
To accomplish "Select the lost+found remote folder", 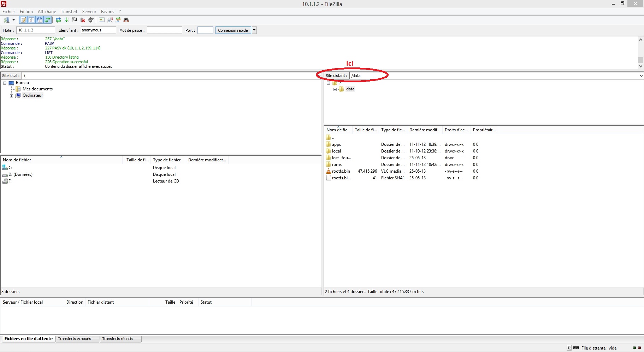I will click(342, 158).
